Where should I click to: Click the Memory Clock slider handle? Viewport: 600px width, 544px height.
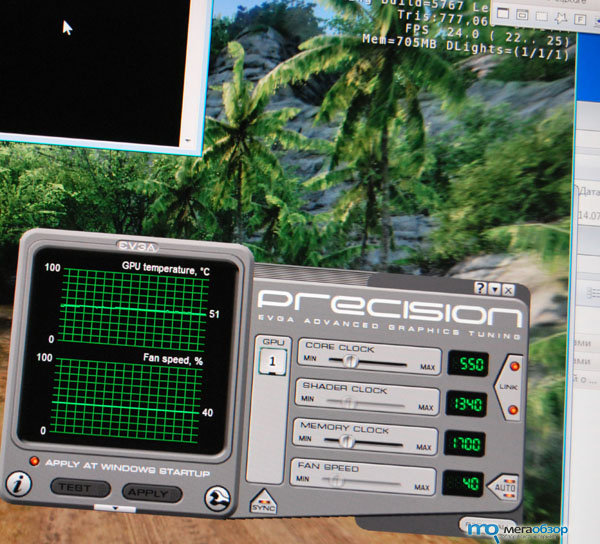coord(347,441)
